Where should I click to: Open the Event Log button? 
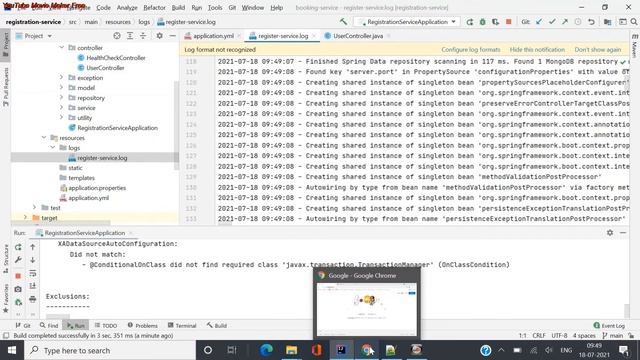(609, 325)
